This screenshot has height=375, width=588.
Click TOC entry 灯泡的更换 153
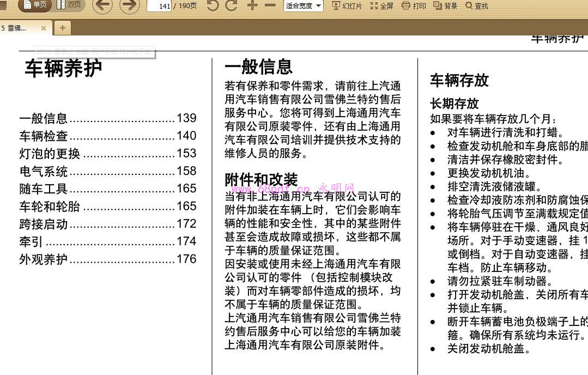point(108,153)
